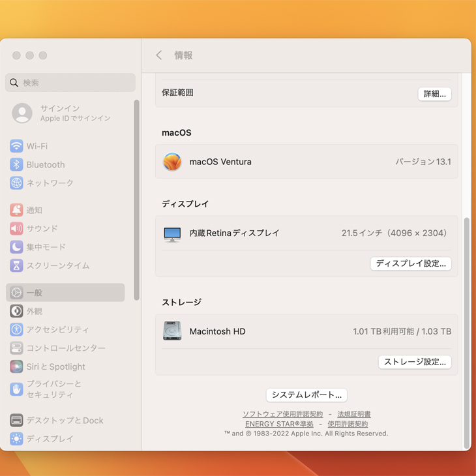Open Siri と Spotlight icon
The height and width of the screenshot is (476, 476).
click(x=16, y=366)
